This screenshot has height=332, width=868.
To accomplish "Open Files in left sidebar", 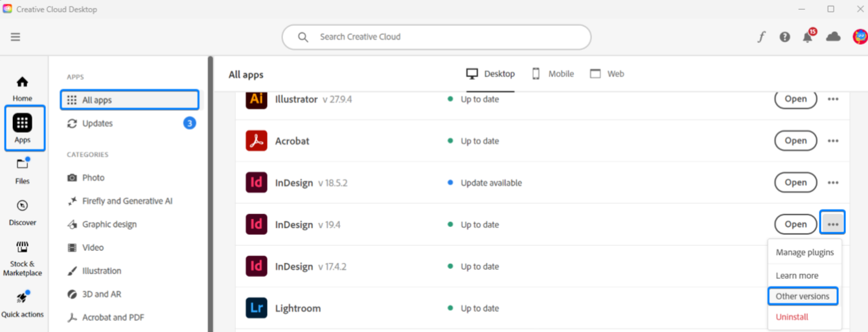I will (23, 171).
